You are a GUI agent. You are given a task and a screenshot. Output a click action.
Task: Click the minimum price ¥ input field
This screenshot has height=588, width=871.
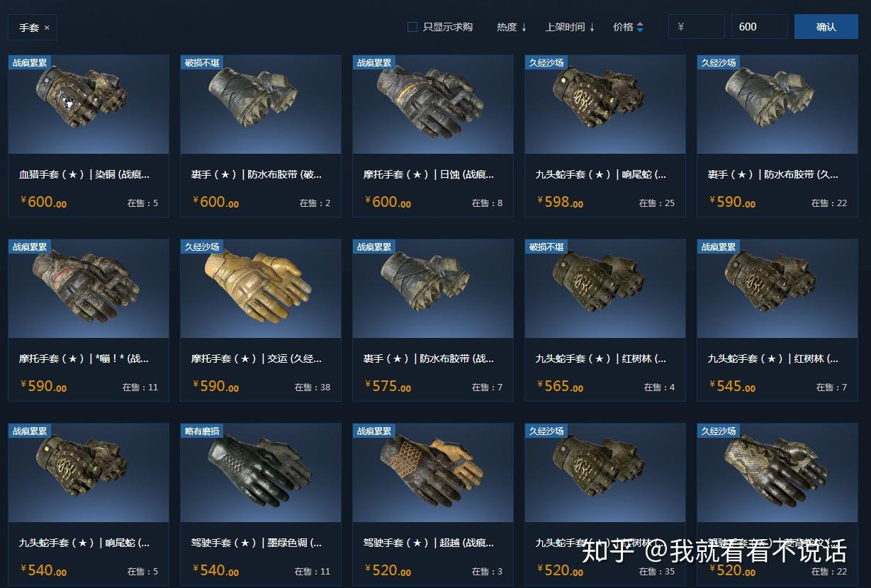696,27
